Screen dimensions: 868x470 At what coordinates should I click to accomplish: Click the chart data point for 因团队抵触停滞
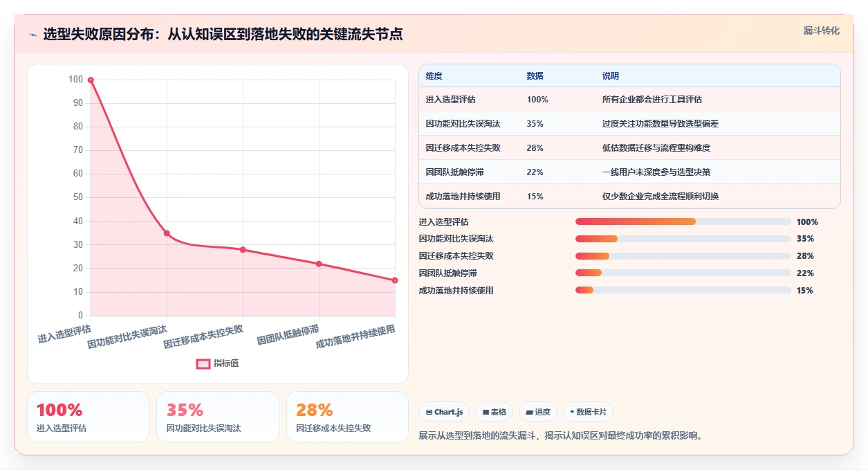pyautogui.click(x=319, y=264)
